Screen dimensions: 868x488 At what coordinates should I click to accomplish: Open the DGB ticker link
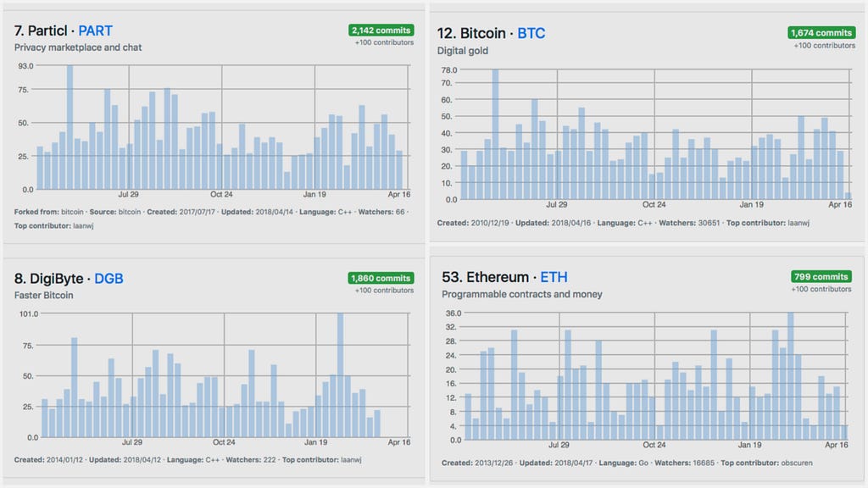pyautogui.click(x=108, y=278)
